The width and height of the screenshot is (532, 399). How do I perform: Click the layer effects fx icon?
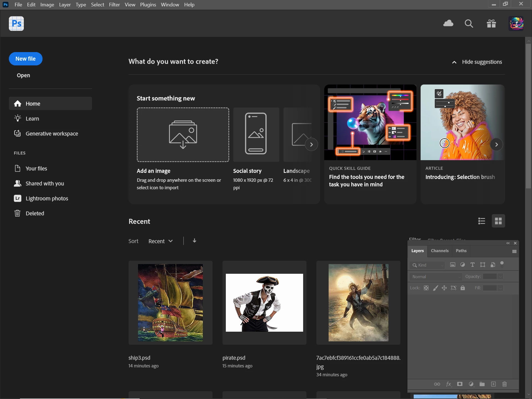click(x=449, y=384)
